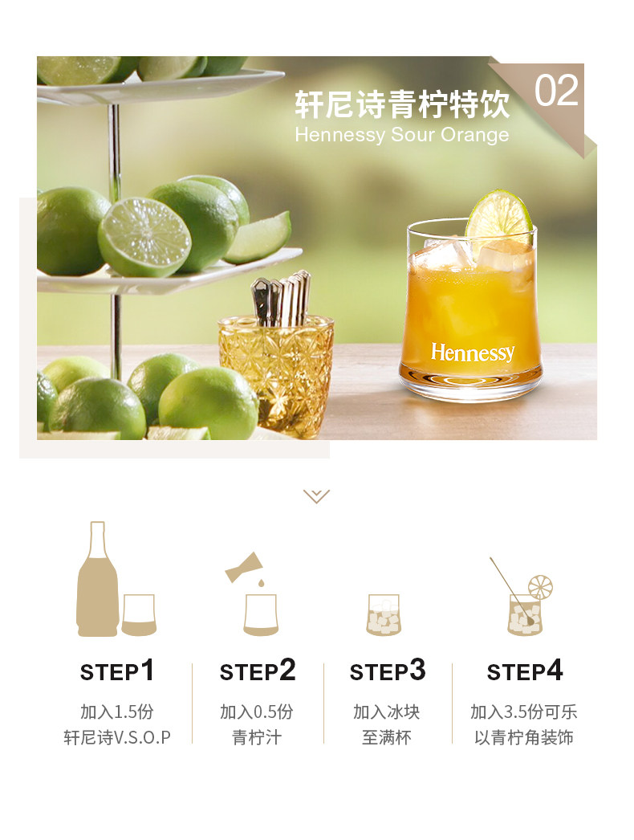This screenshot has width=634, height=840.
Task: Click the glass under the juice drop
Action: [261, 615]
